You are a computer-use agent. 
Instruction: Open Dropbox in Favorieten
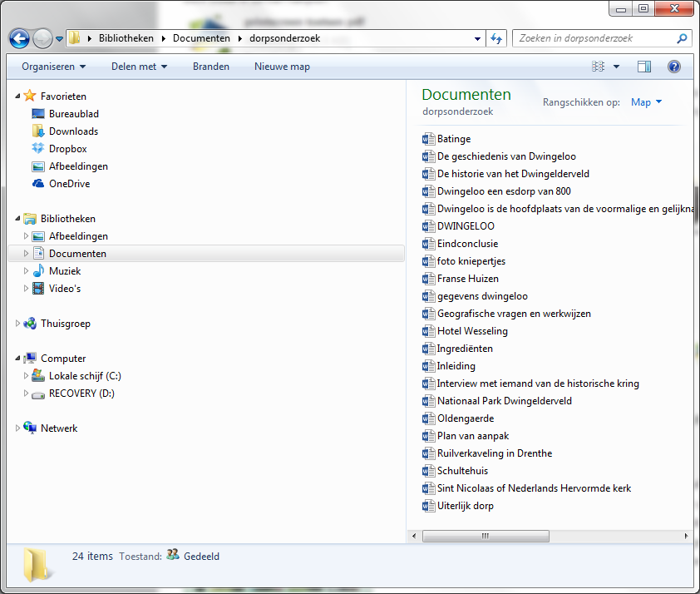[67, 149]
